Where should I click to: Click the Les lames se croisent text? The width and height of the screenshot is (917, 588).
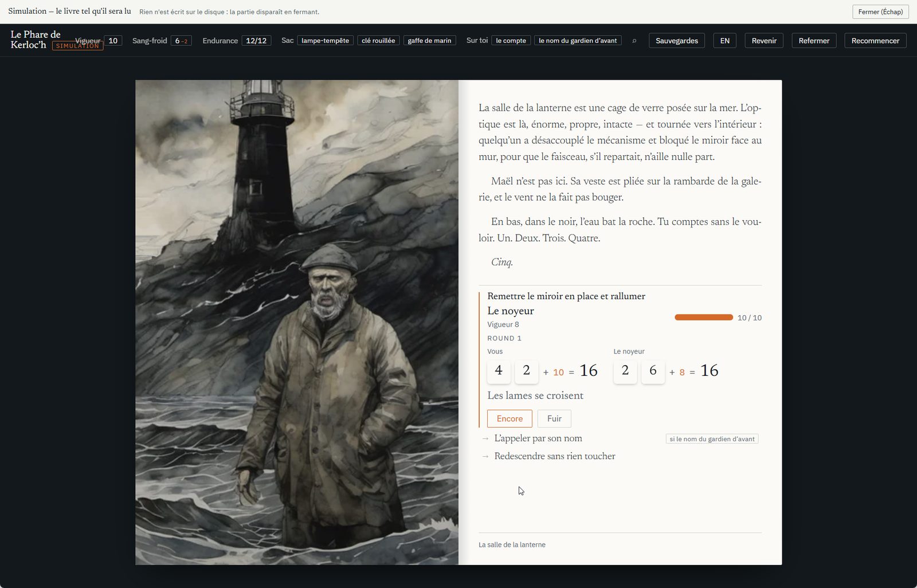tap(535, 395)
